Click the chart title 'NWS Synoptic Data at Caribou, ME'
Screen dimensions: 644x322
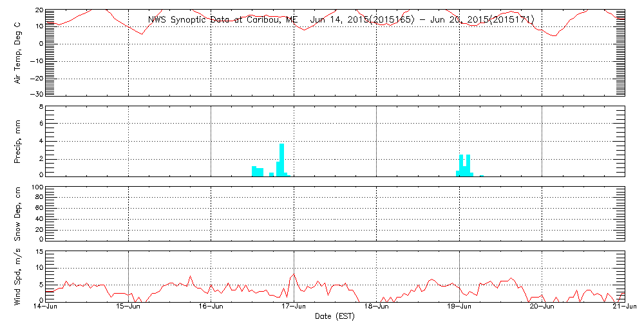[223, 20]
